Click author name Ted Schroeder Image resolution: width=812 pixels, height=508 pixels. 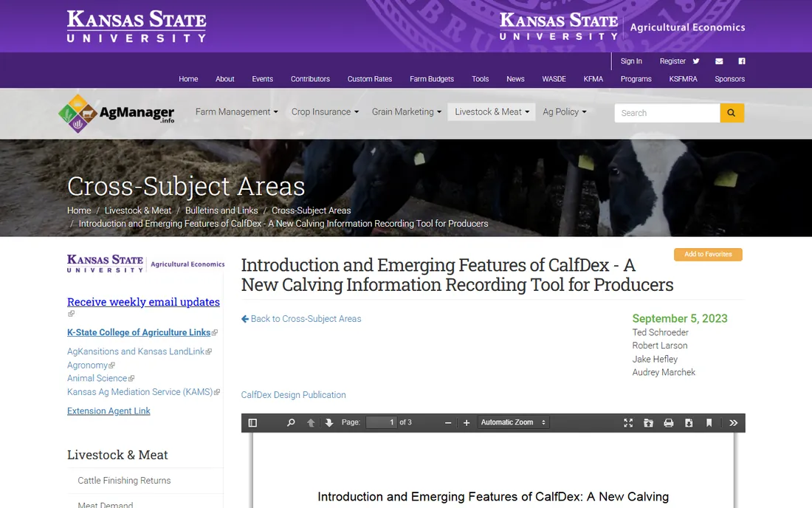tap(660, 332)
